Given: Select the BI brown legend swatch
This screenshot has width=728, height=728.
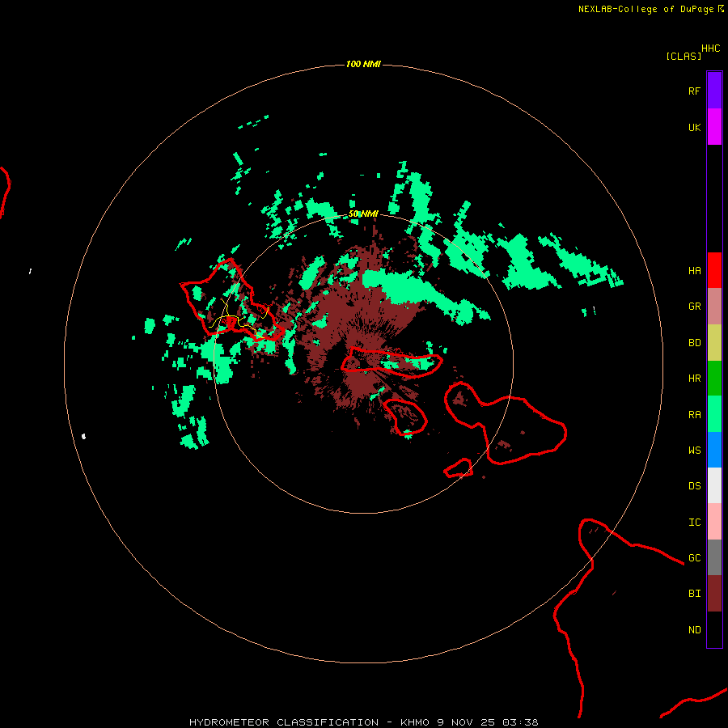Looking at the screenshot, I should point(714,594).
